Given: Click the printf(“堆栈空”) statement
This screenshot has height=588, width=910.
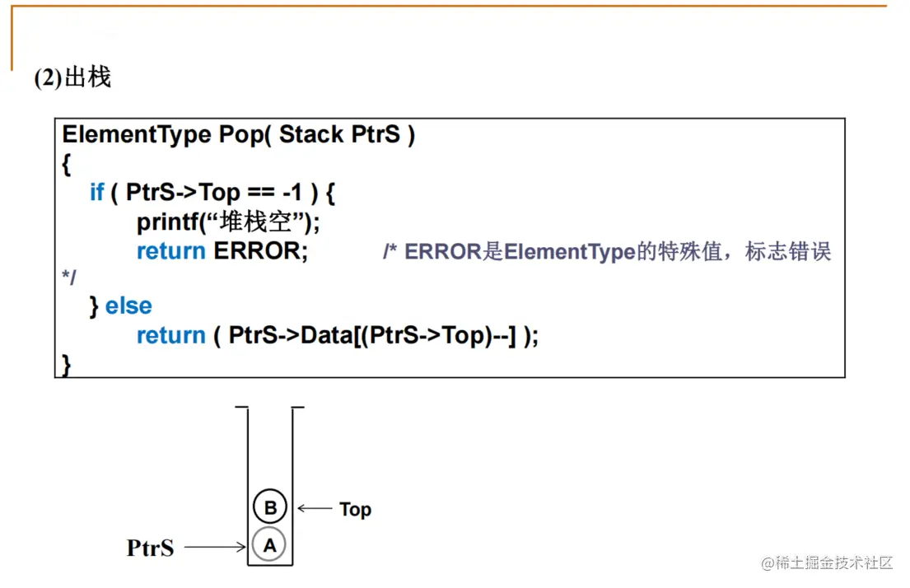Looking at the screenshot, I should (228, 222).
